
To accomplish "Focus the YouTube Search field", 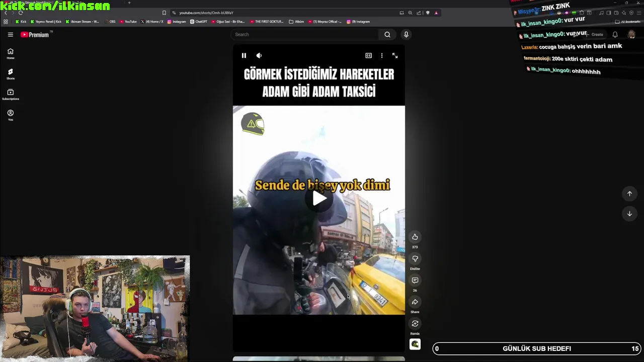I will (x=306, y=34).
